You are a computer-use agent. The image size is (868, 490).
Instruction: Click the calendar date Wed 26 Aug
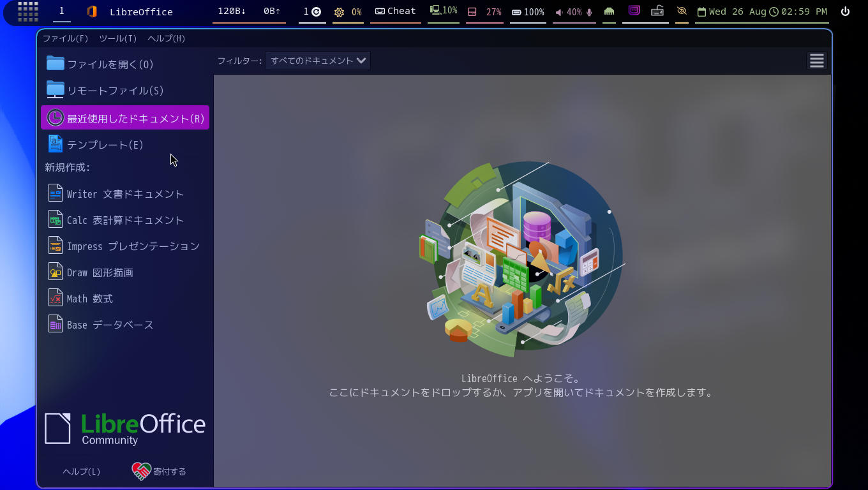(731, 11)
